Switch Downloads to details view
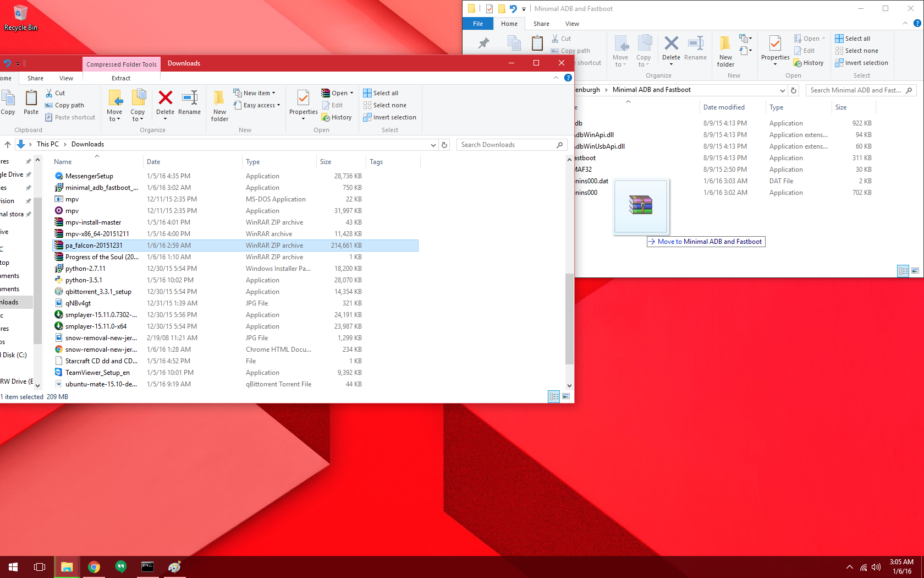This screenshot has height=578, width=924. coord(554,396)
